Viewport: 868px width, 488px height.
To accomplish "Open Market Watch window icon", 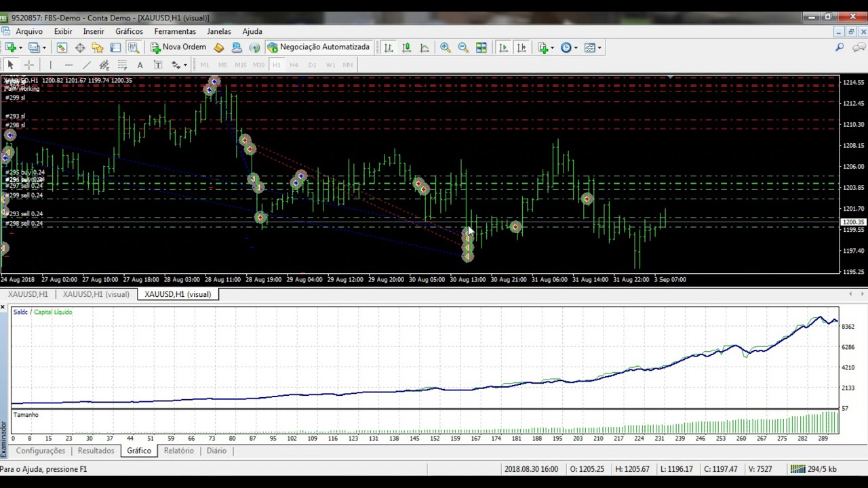I will click(x=62, y=47).
